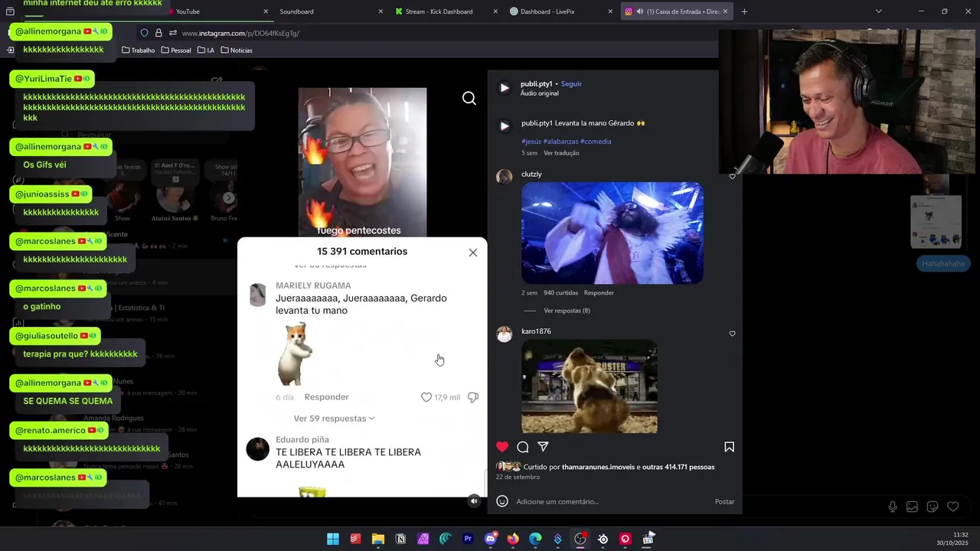Follow publi.pty1 via Seguir link

click(571, 83)
